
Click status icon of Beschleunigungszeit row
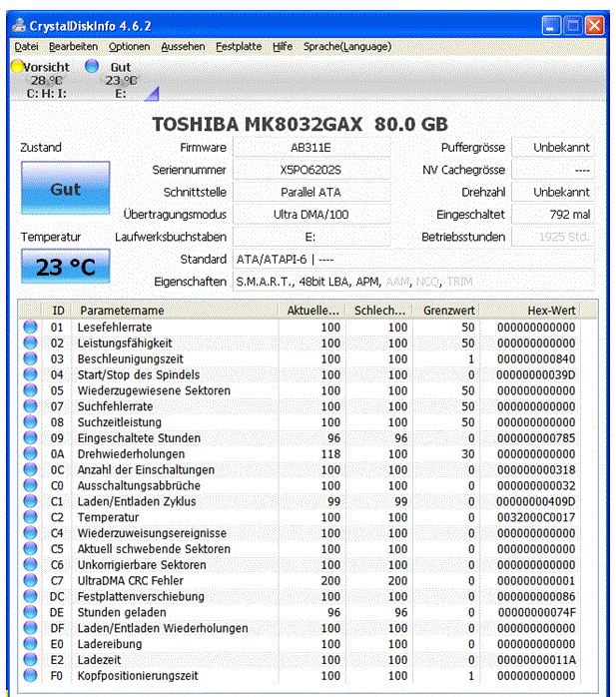point(30,358)
